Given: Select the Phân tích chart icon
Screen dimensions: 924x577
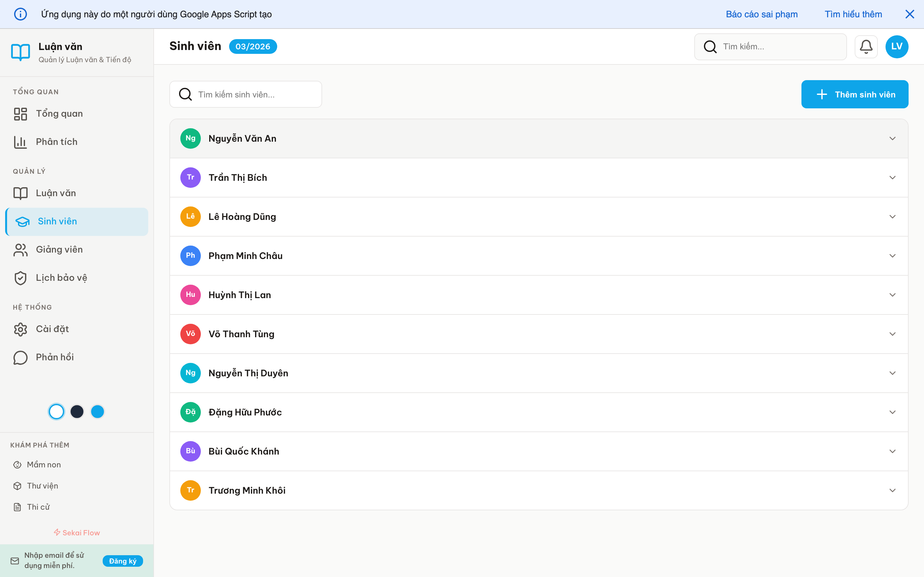Looking at the screenshot, I should coord(20,142).
